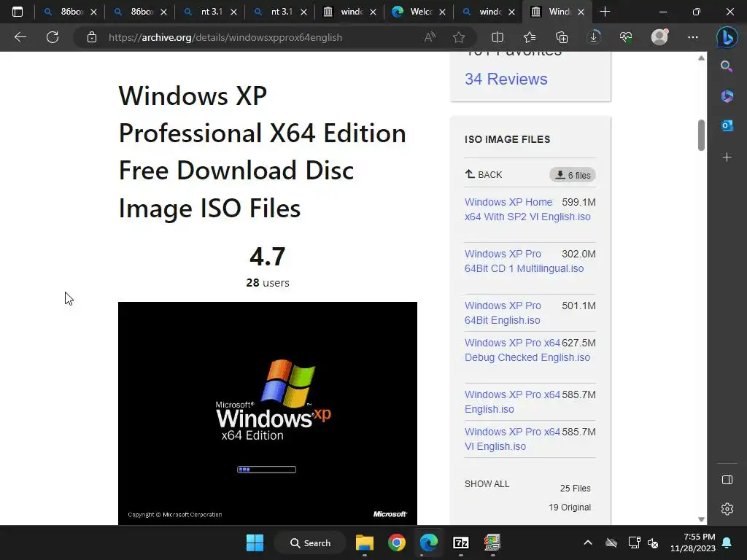The width and height of the screenshot is (747, 560).
Task: Click the 19 Original count
Action: pyautogui.click(x=569, y=507)
